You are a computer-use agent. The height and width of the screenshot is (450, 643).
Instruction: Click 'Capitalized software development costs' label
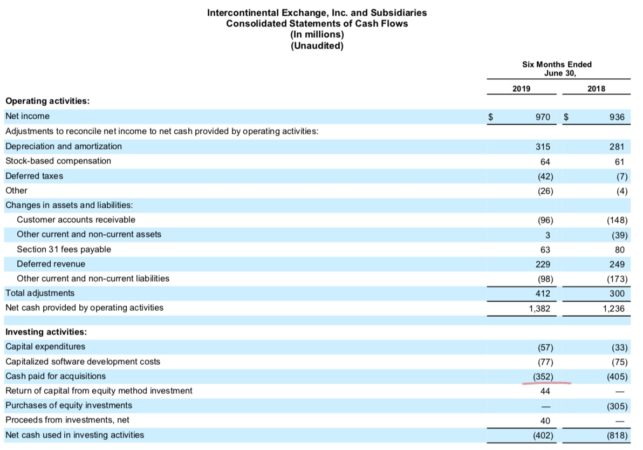point(82,362)
